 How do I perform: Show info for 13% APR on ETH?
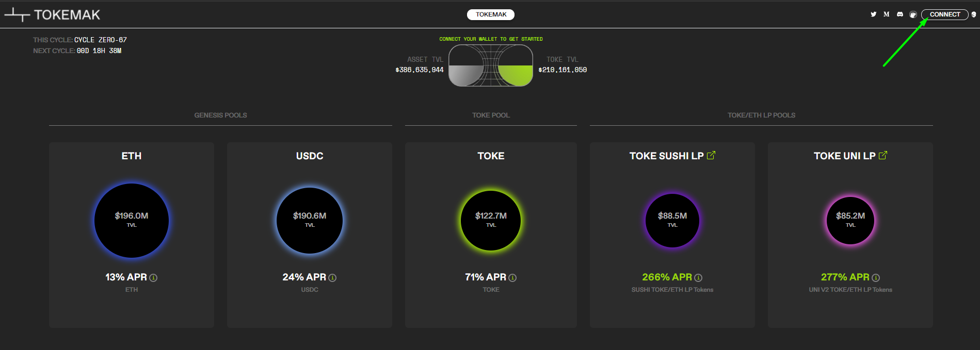153,278
